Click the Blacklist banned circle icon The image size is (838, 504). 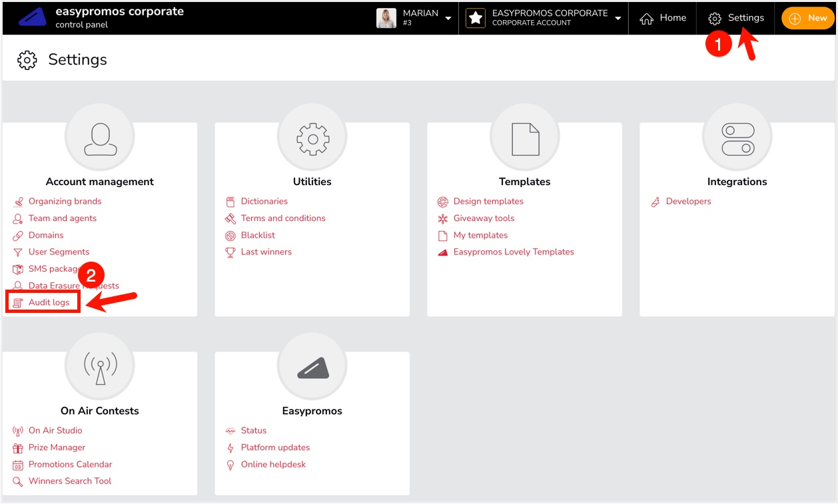click(x=230, y=236)
